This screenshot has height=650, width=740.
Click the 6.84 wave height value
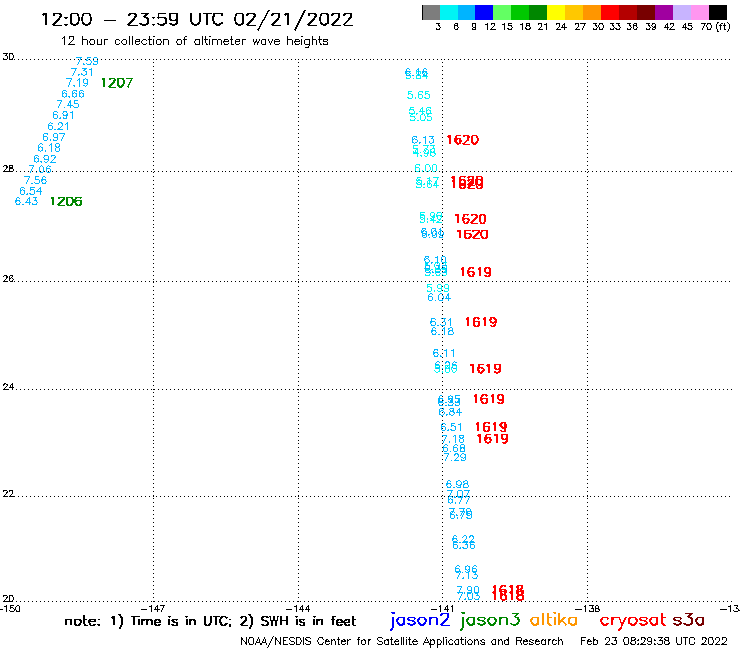450,412
